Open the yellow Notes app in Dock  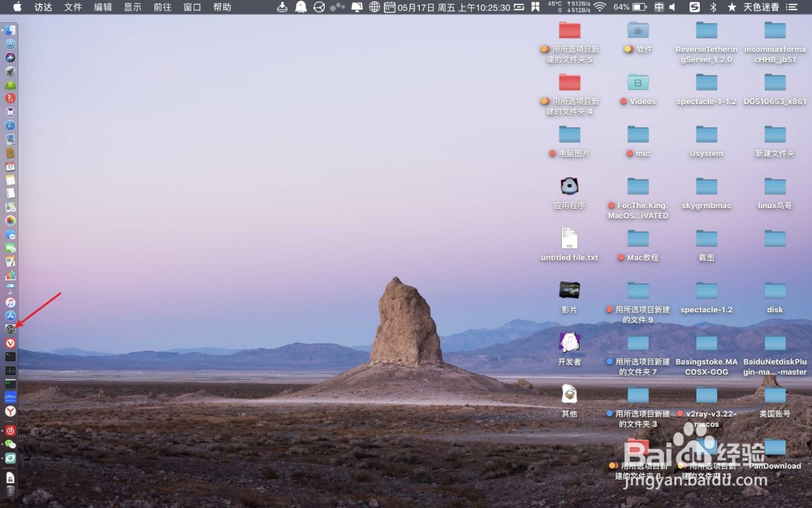coord(11,180)
